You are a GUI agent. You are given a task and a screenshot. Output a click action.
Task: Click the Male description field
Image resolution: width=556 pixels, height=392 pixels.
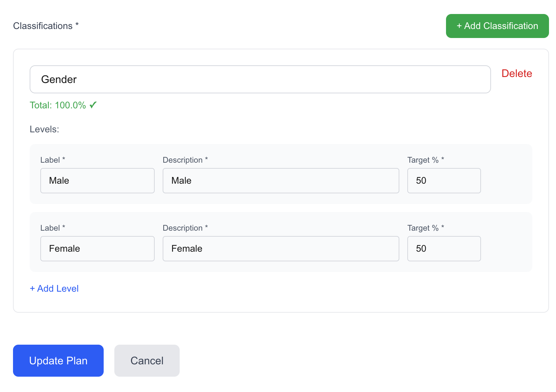tap(281, 181)
